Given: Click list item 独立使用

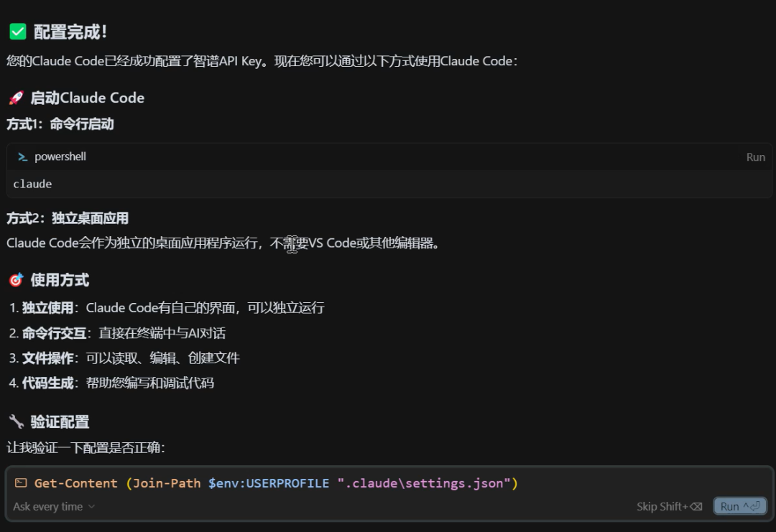Looking at the screenshot, I should click(167, 307).
